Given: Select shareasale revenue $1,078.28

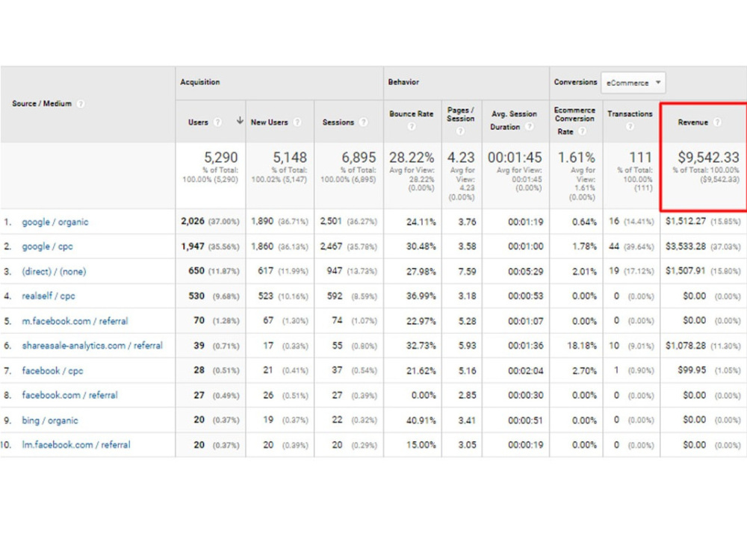Looking at the screenshot, I should 686,345.
